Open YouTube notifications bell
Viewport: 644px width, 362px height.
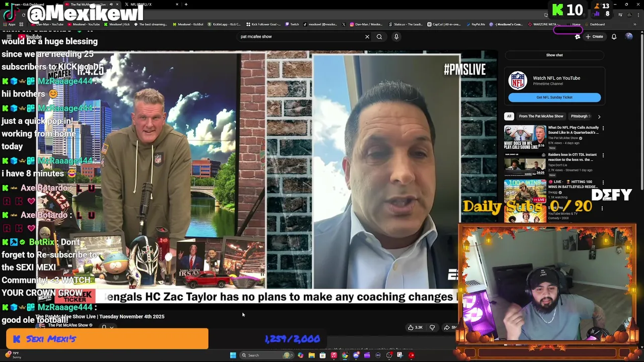614,37
